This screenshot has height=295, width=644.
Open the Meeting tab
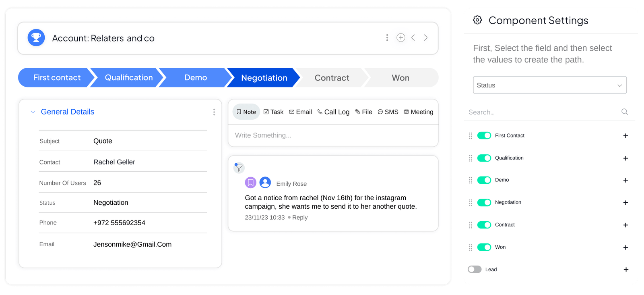click(x=419, y=112)
